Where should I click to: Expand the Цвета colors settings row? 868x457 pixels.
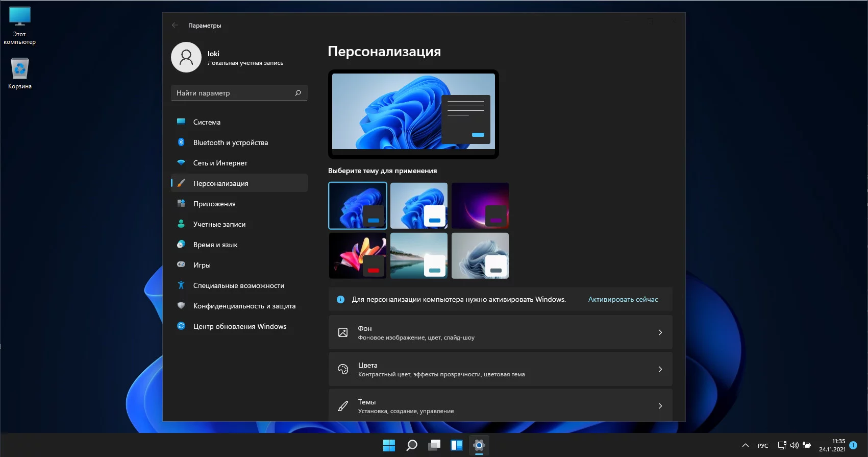point(500,369)
